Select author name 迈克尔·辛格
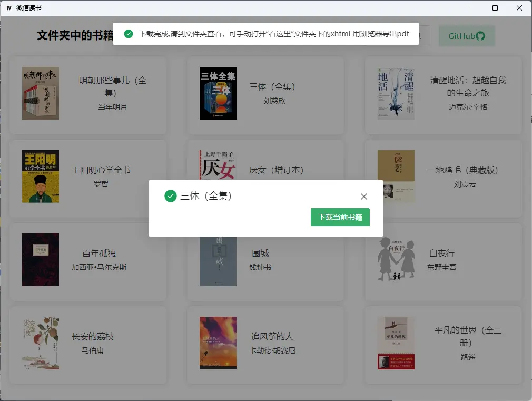The height and width of the screenshot is (401, 532). coord(468,107)
